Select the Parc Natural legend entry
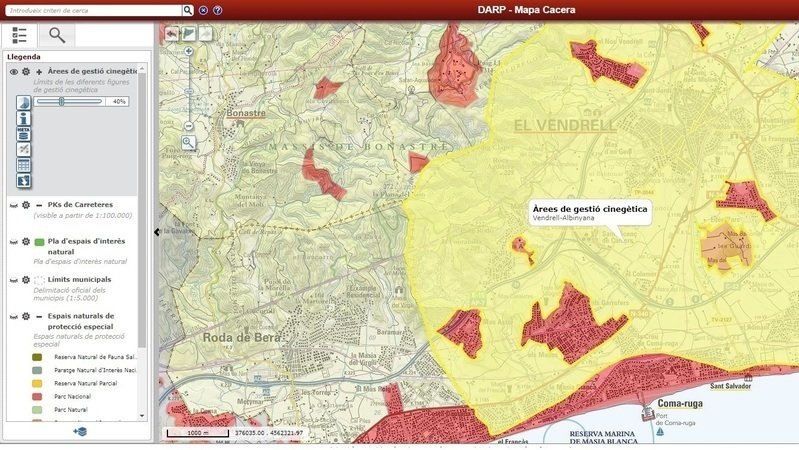 click(x=71, y=410)
